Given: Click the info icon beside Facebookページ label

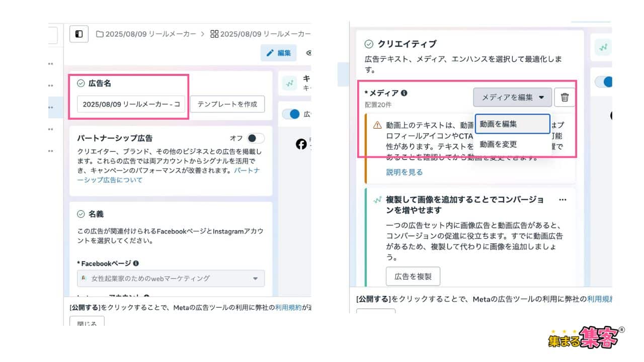Looking at the screenshot, I should [x=136, y=263].
